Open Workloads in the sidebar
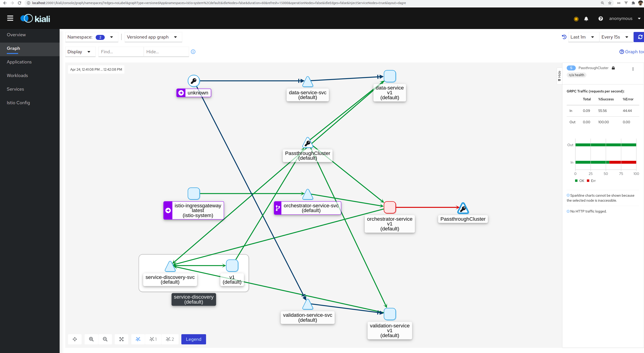The width and height of the screenshot is (644, 353). tap(17, 75)
